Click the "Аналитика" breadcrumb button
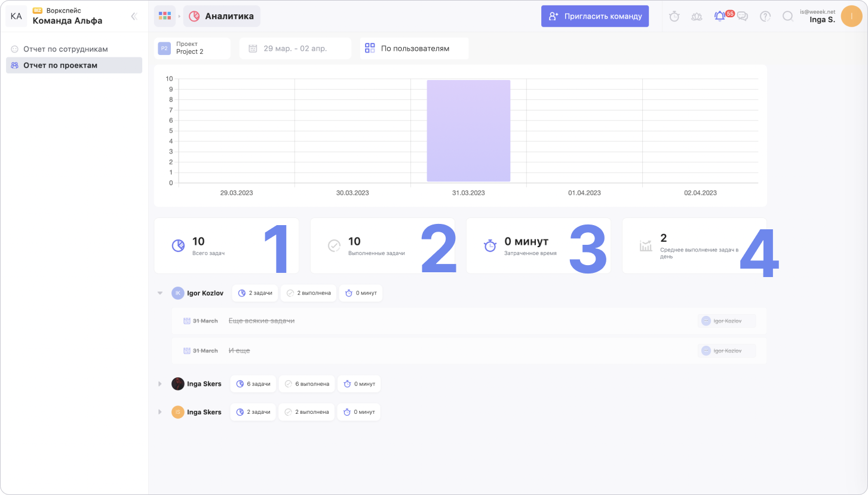868x495 pixels. tap(222, 16)
